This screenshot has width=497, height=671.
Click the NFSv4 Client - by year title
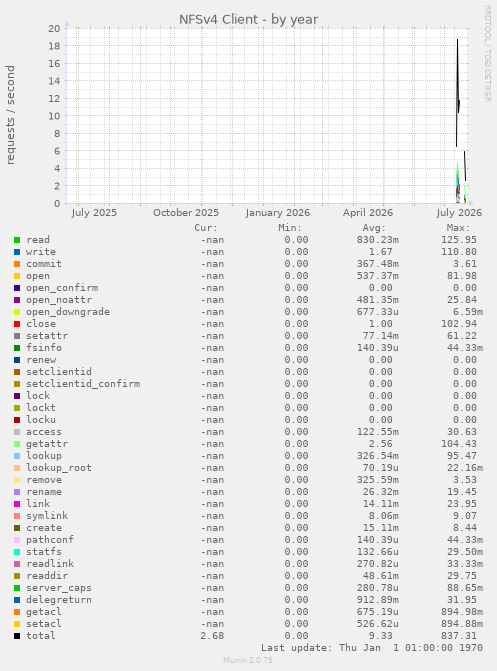[248, 19]
